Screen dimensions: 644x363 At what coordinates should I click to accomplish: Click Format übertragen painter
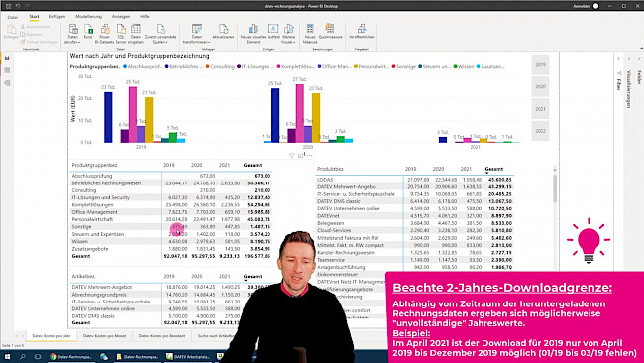pos(39,42)
